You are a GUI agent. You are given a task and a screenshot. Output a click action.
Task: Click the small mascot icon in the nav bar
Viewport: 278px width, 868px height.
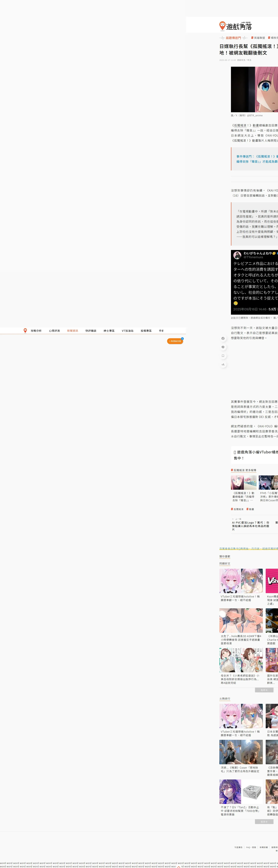25,331
